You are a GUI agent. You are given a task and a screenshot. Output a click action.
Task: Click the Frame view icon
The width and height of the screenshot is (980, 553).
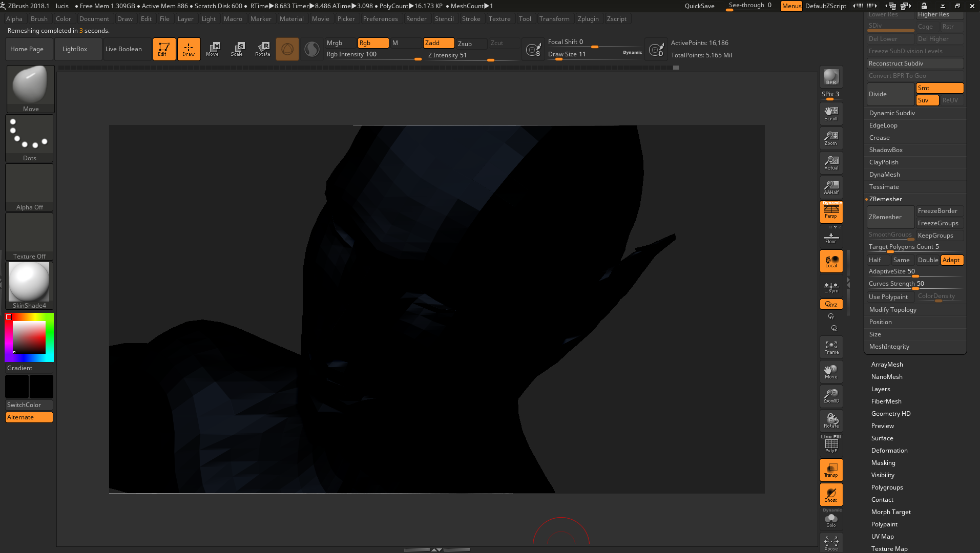831,348
